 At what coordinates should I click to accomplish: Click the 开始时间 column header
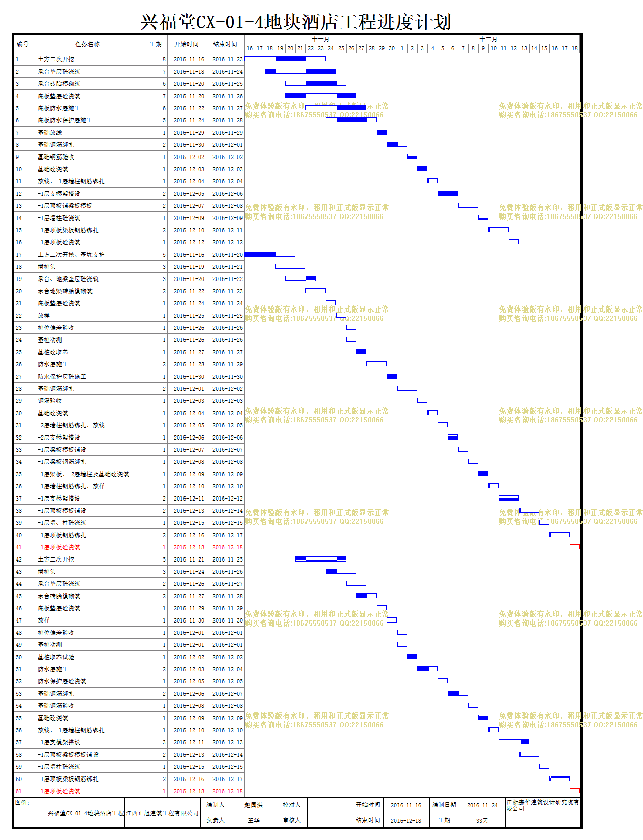tap(187, 44)
